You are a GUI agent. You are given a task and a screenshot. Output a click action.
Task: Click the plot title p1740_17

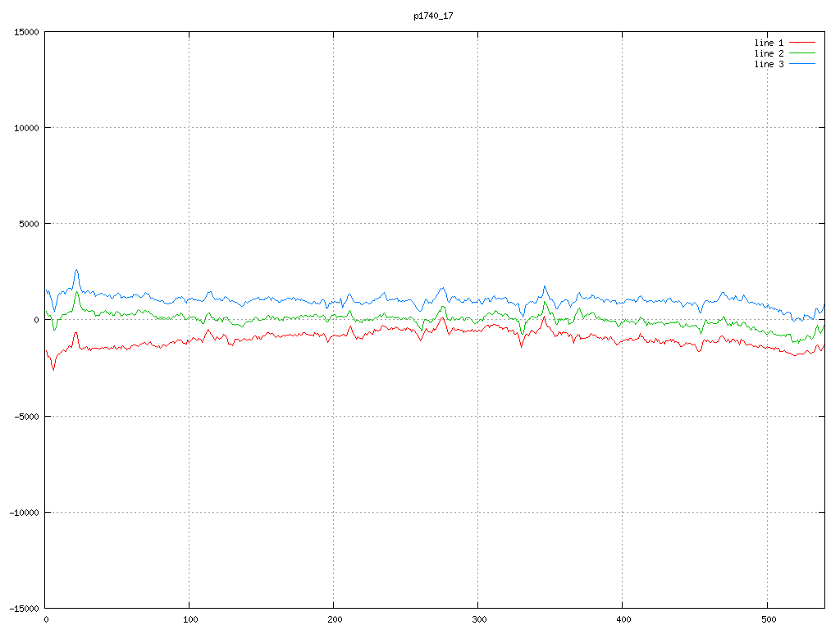[x=433, y=16]
